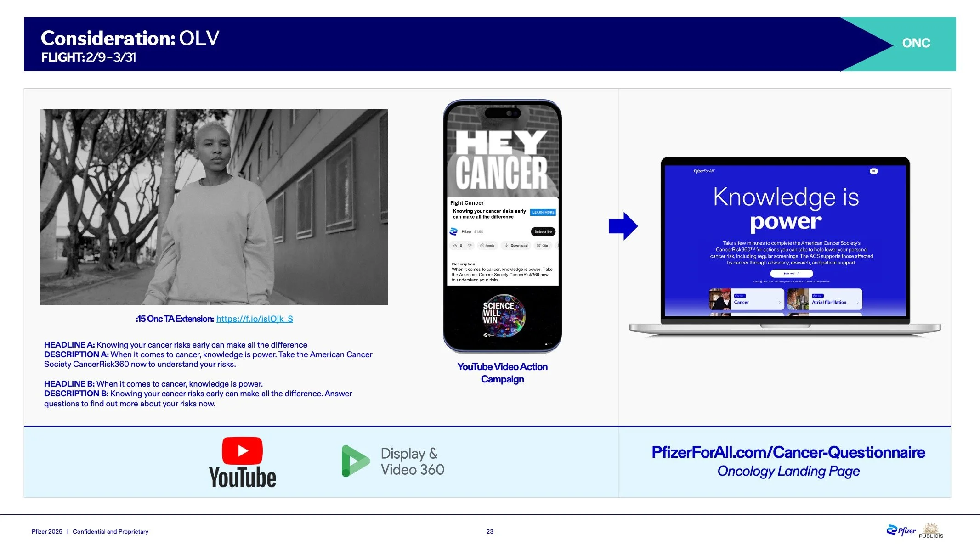This screenshot has width=980, height=551.
Task: Click the 'DESCRIPTION B:' label
Action: tap(76, 394)
